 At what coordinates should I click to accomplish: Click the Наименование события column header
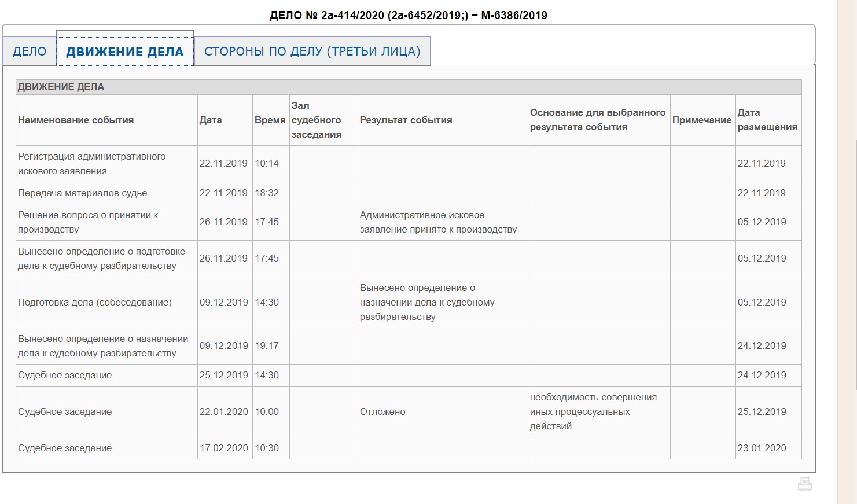pyautogui.click(x=76, y=120)
